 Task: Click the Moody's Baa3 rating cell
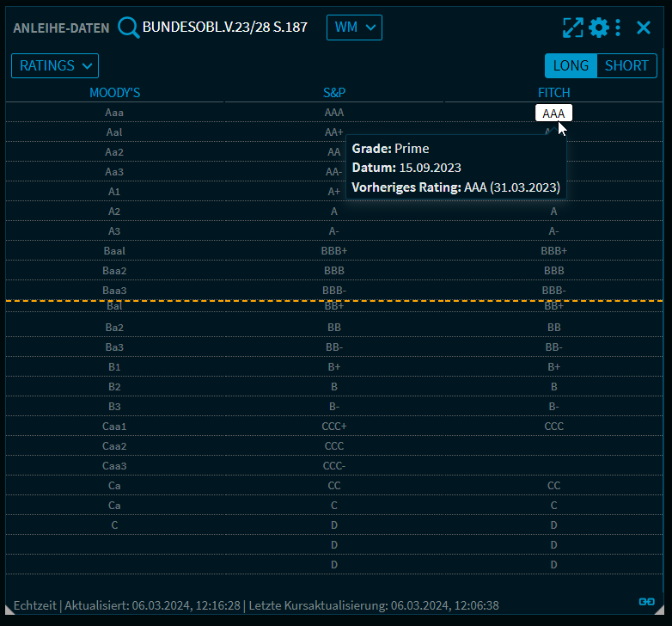click(115, 291)
